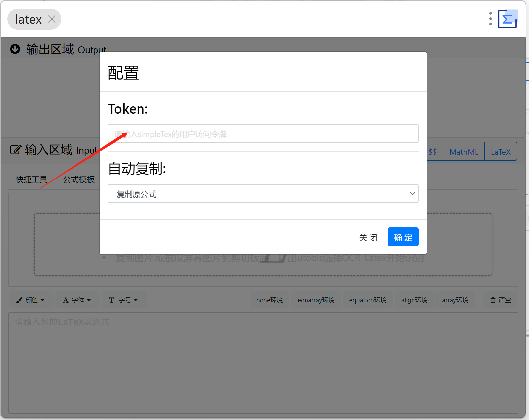Switch to the 快捷工具 tab

(32, 179)
